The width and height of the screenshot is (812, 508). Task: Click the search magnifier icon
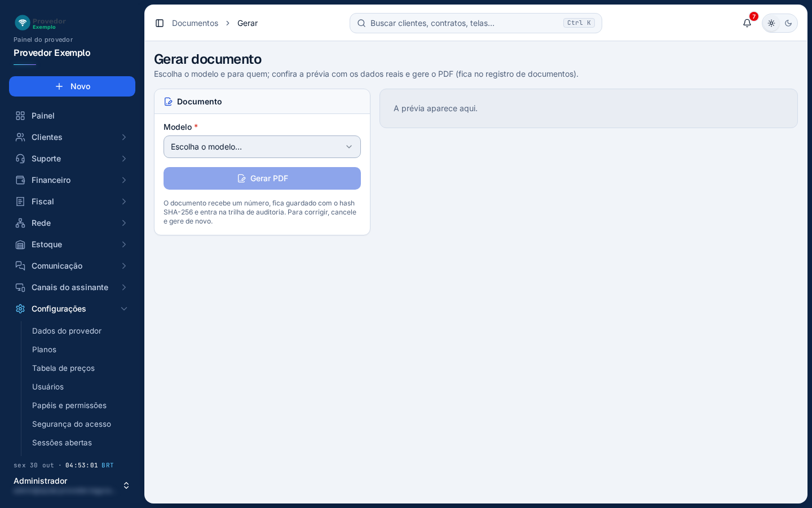pyautogui.click(x=361, y=23)
